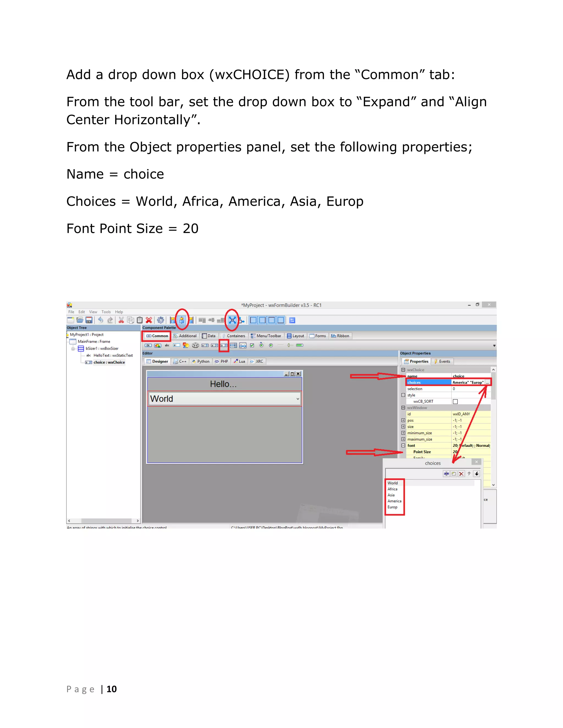Image resolution: width=563 pixels, height=728 pixels.
Task: Select the wxChoice component in palette
Action: (224, 345)
